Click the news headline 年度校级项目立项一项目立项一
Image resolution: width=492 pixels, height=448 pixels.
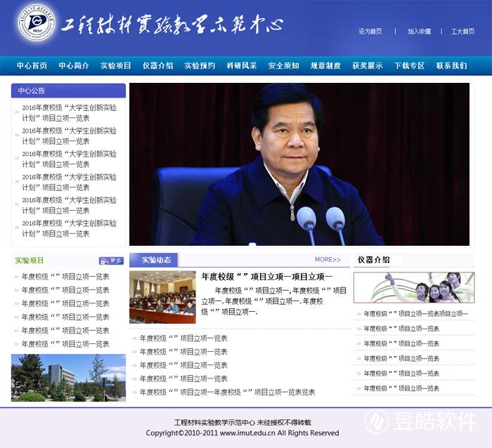pyautogui.click(x=267, y=277)
